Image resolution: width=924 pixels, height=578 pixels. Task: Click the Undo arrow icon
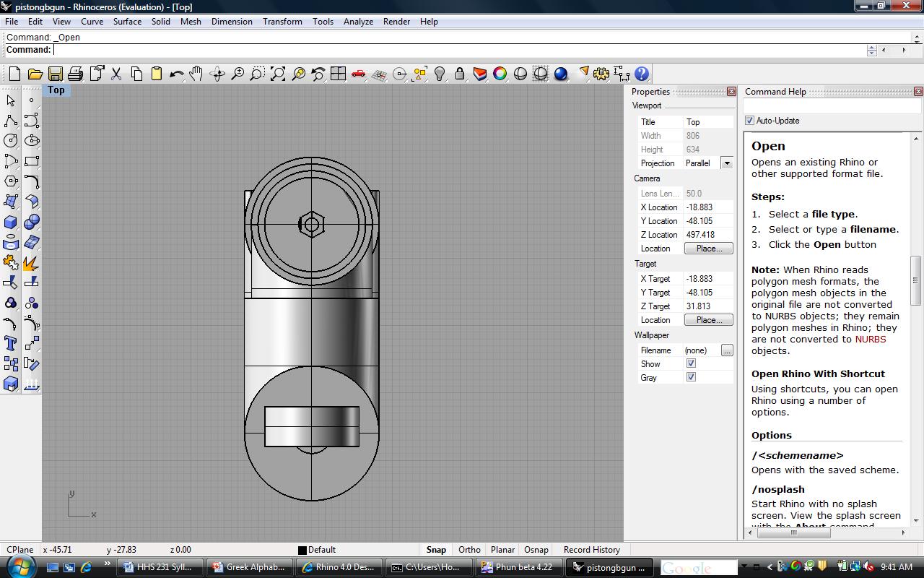[x=176, y=74]
